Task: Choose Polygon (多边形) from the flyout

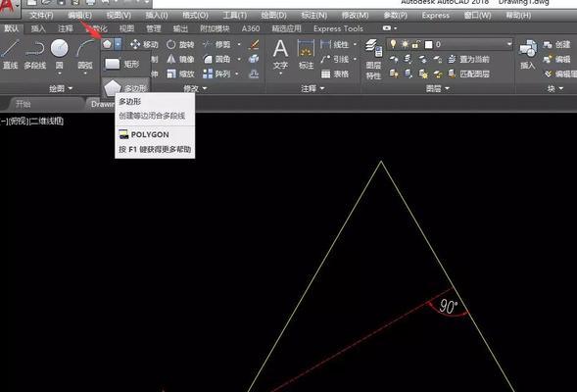Action: click(x=125, y=87)
